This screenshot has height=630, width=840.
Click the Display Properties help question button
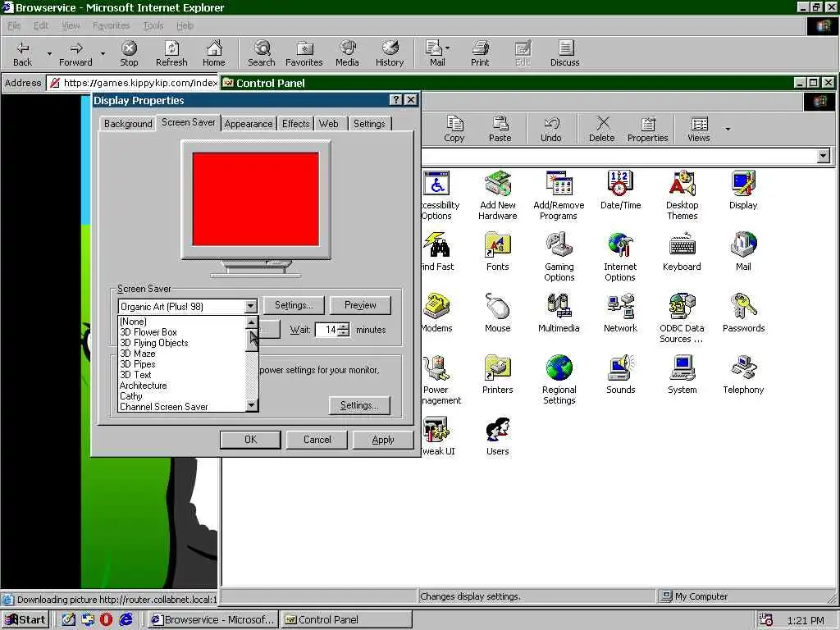tap(395, 100)
